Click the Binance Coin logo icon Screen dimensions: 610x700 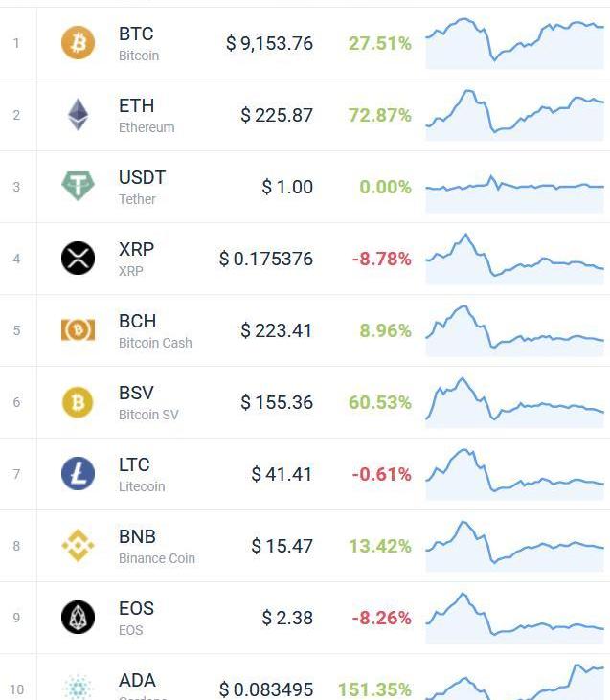point(79,546)
